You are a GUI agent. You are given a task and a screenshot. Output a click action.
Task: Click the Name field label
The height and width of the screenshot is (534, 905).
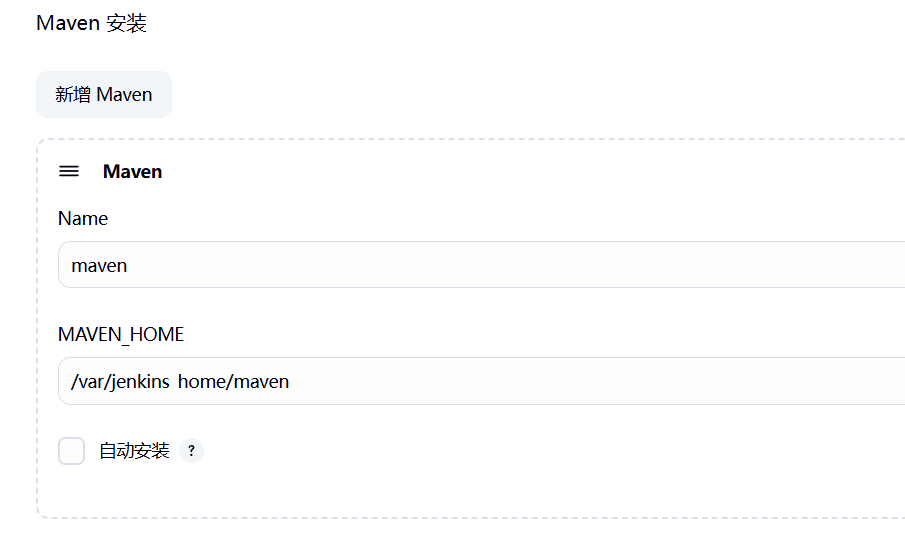83,218
